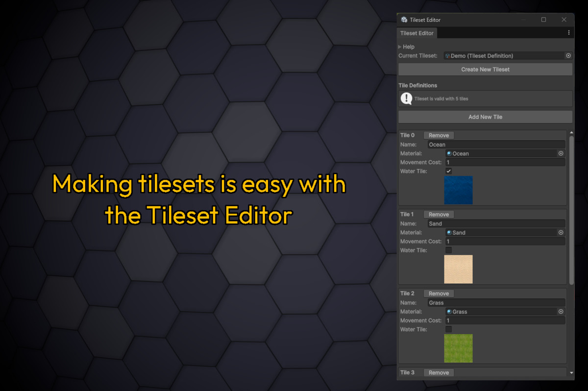Maximize the Tileset Editor window
Screen dimensions: 588x391
[x=543, y=20]
